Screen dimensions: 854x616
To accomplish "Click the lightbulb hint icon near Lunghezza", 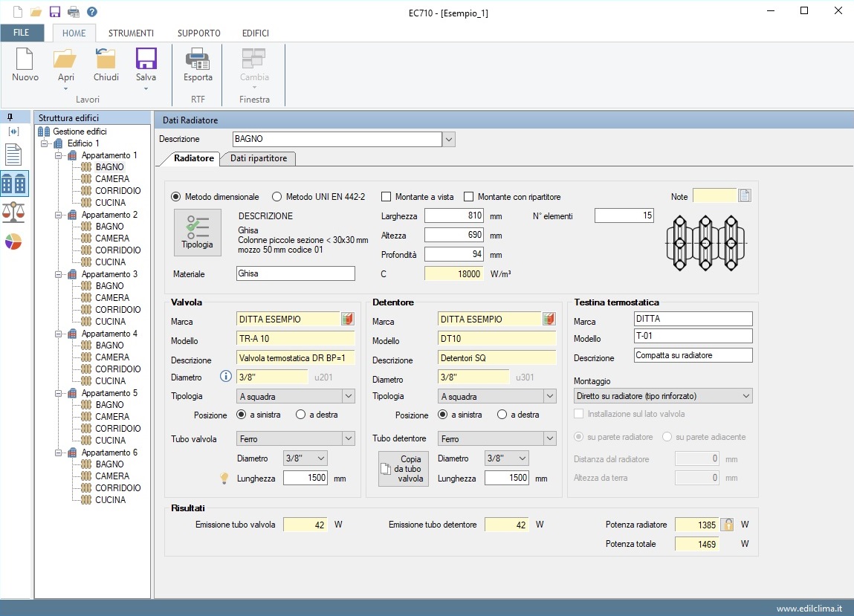I will 224,479.
